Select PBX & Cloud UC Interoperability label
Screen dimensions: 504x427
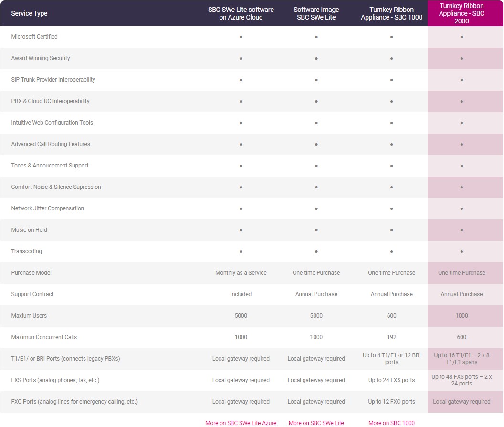click(50, 101)
